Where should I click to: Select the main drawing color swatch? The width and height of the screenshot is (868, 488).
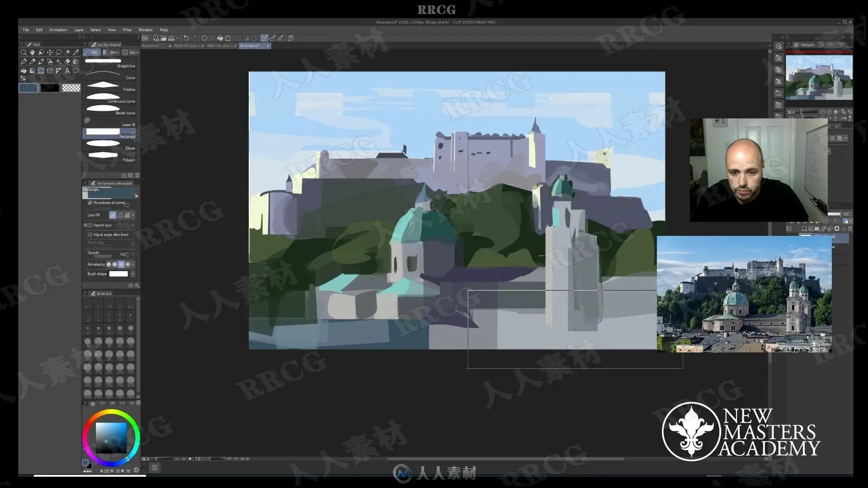point(28,88)
